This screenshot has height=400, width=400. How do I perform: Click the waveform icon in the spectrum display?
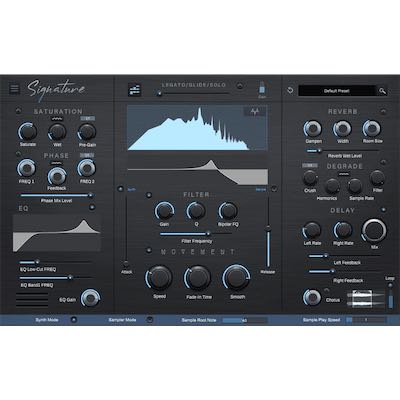pyautogui.click(x=255, y=112)
